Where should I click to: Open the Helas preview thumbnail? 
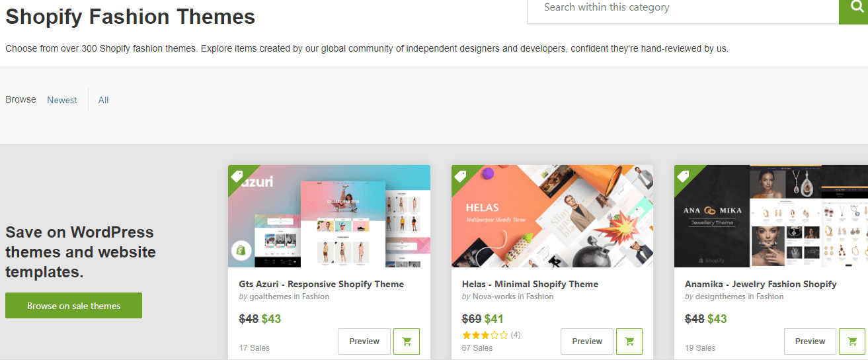552,216
